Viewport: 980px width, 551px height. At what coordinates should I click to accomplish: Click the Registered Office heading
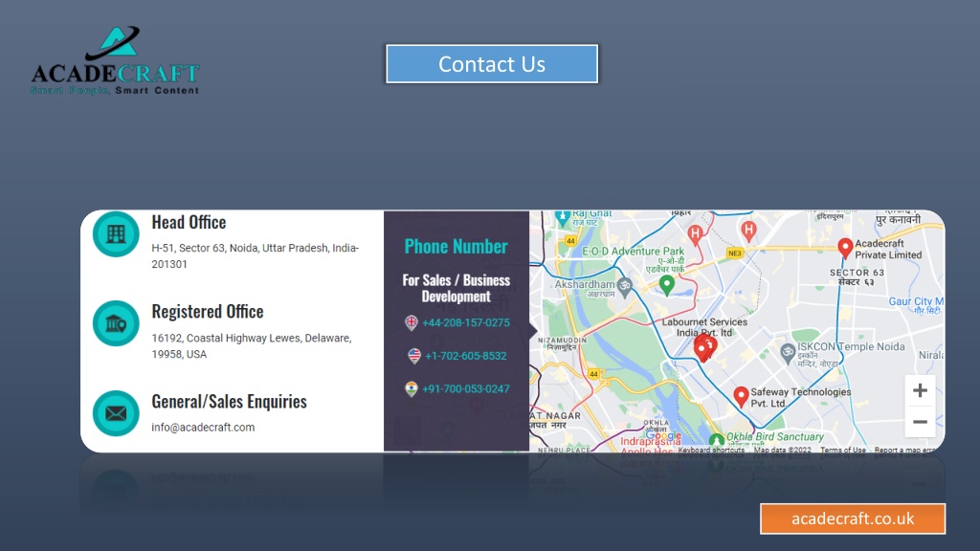click(208, 311)
